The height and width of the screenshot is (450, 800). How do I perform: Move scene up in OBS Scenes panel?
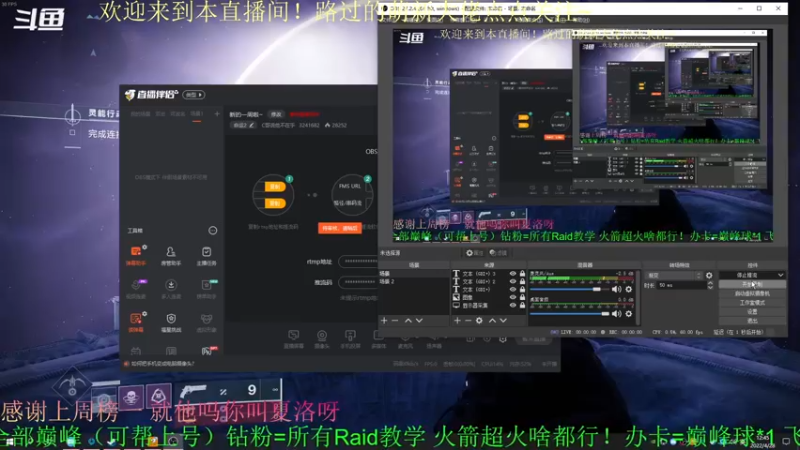(408, 320)
